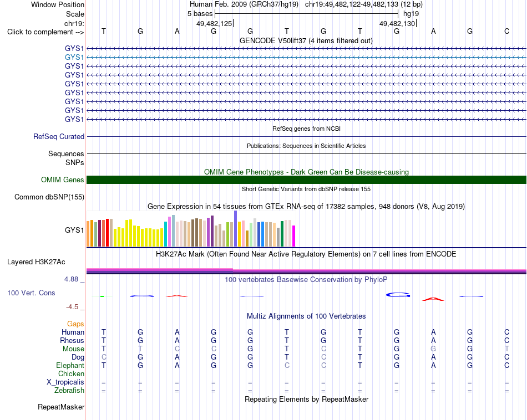Click the magenta last GTEx expression bar

click(294, 236)
